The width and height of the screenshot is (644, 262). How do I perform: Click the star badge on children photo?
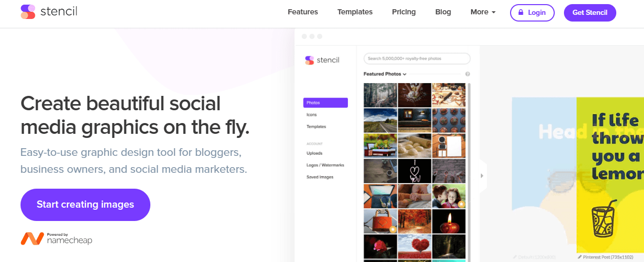click(461, 204)
